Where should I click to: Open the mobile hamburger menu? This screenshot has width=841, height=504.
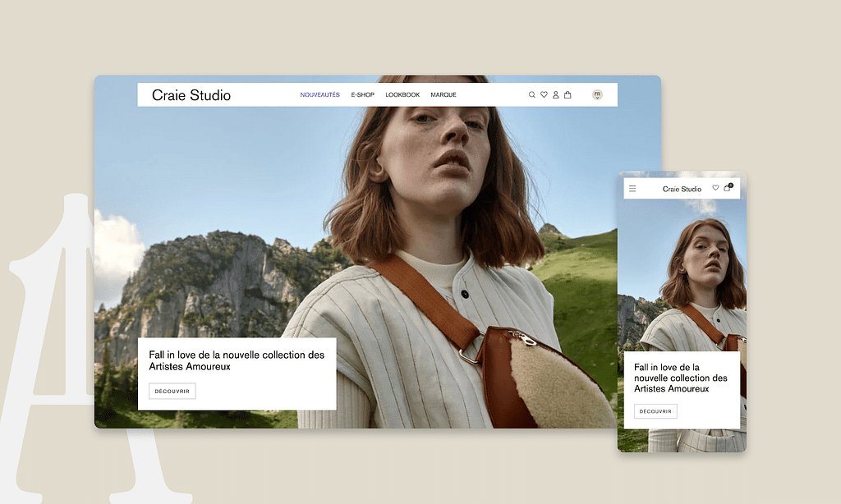(632, 189)
